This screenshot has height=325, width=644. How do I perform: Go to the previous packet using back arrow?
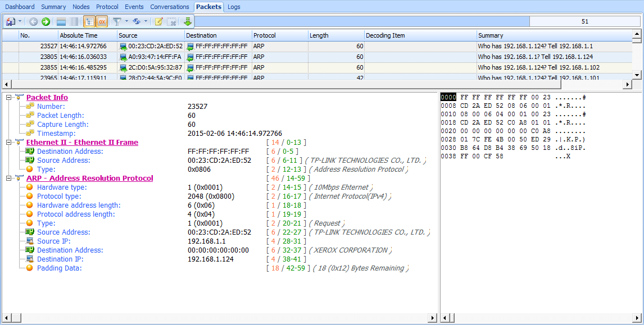[33, 21]
